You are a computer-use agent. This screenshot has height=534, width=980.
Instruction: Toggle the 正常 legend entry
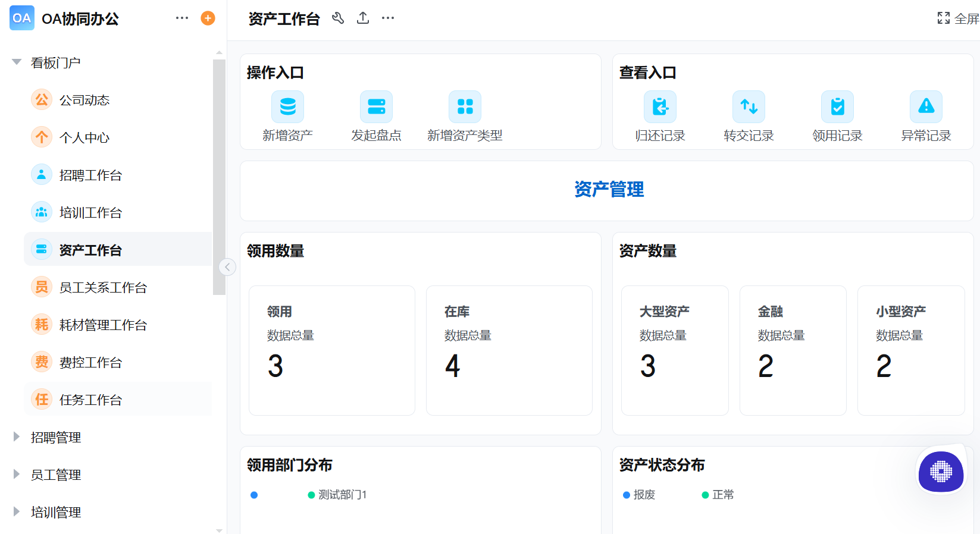(718, 495)
